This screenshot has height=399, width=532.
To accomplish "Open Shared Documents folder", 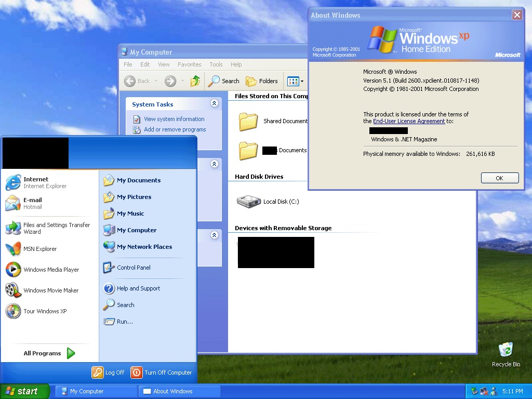I will click(x=273, y=121).
